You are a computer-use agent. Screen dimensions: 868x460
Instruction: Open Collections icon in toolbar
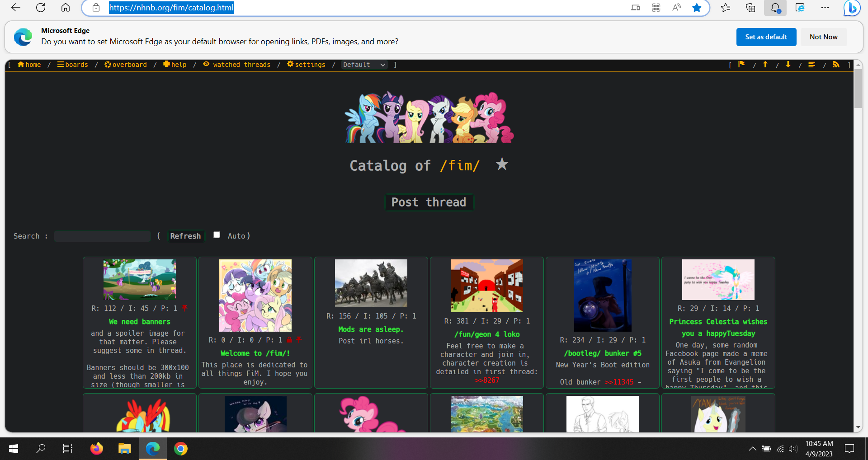pyautogui.click(x=750, y=8)
